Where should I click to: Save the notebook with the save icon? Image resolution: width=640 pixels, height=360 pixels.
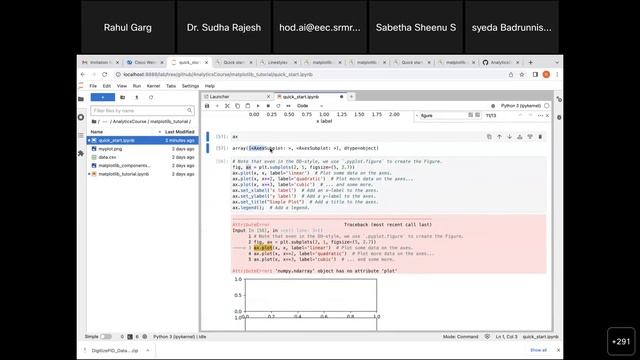pos(207,106)
